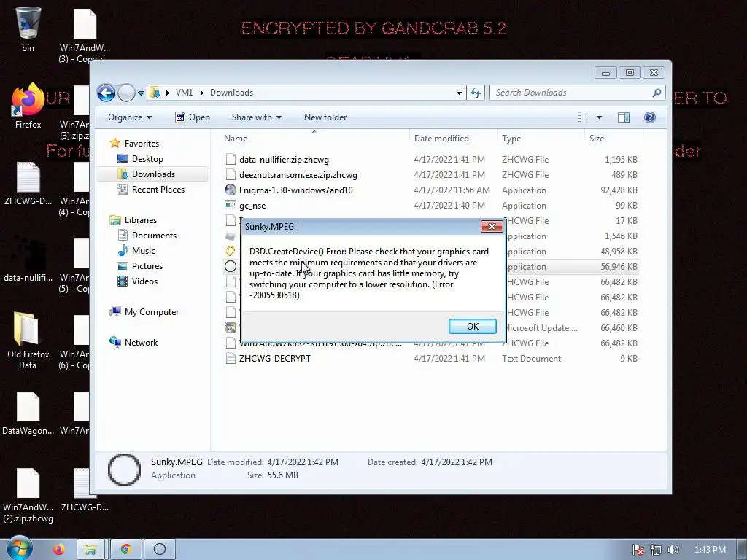747x560 pixels.
Task: Select Win7AndW...(2).zip.zhcwg desktop file
Action: 28,495
